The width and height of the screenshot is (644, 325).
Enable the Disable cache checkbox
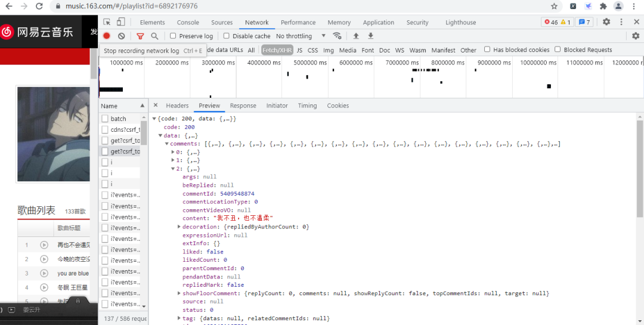[227, 36]
